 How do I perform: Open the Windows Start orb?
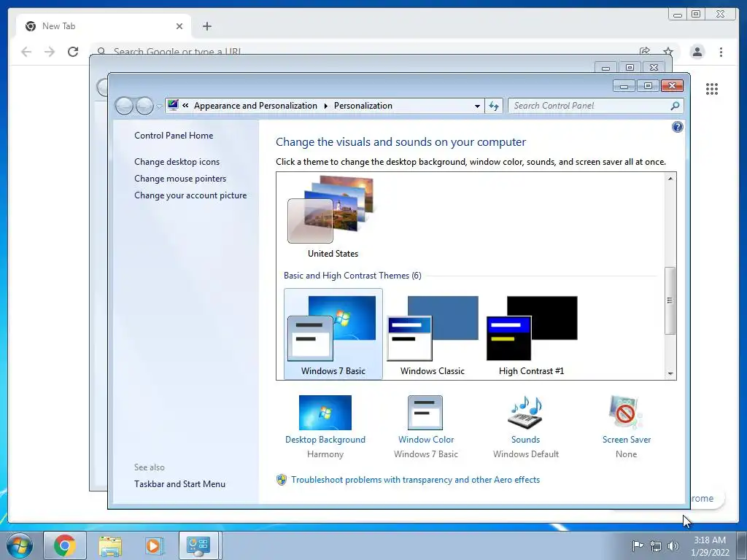pos(20,545)
